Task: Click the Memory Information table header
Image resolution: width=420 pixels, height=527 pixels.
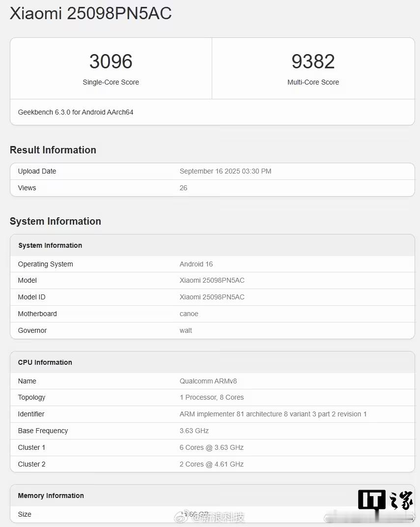Action: point(51,496)
